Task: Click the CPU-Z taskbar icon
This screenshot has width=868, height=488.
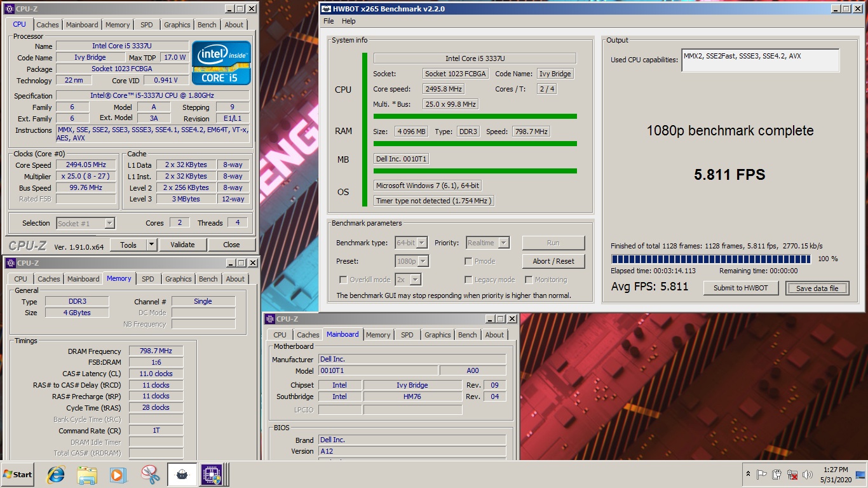Action: coord(212,475)
